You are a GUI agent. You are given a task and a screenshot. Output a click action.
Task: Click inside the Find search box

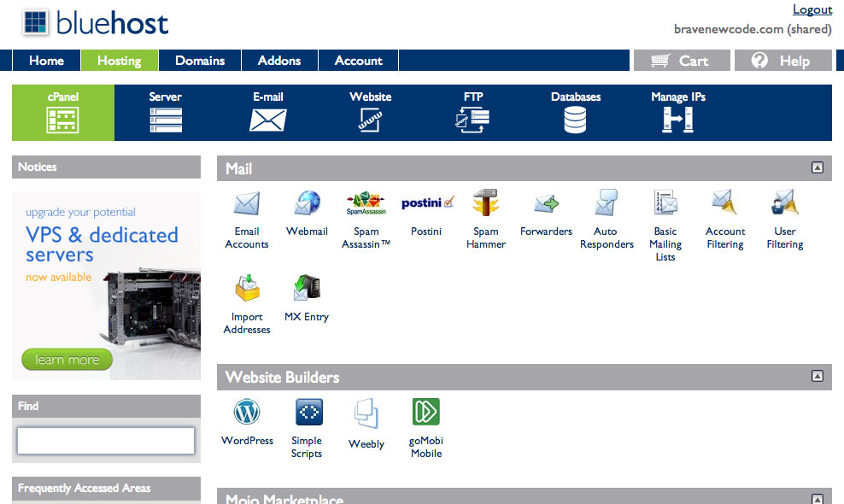point(104,441)
